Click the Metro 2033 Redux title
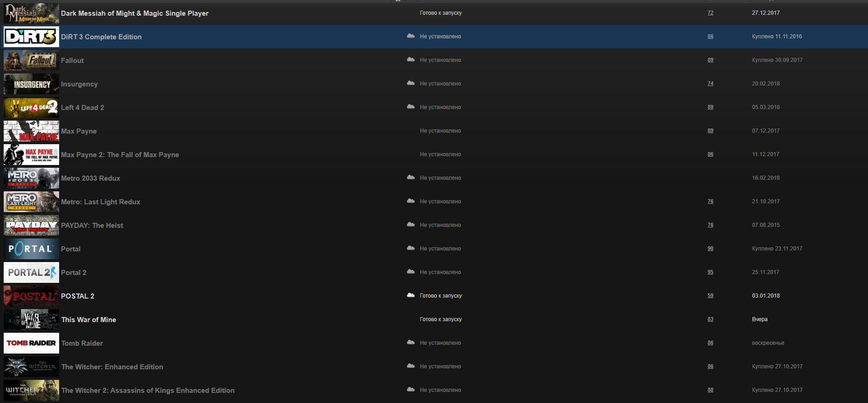 coord(91,178)
